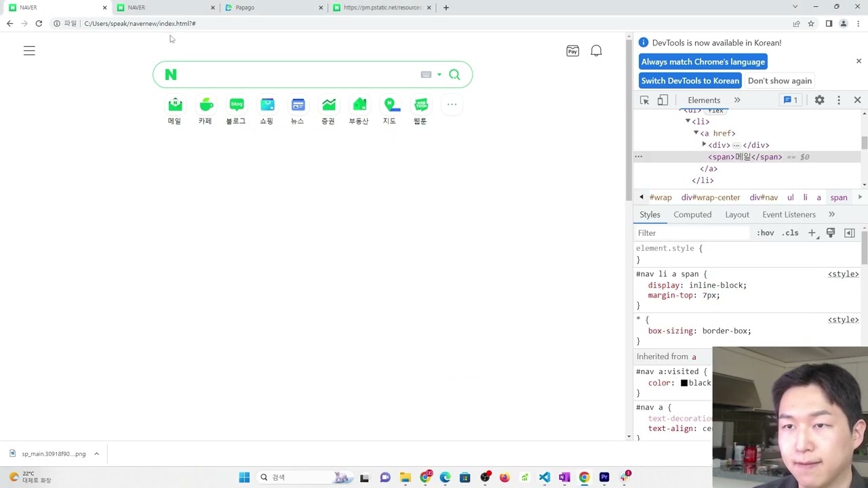The width and height of the screenshot is (868, 488).
Task: Add new style rule with plus icon
Action: click(812, 233)
